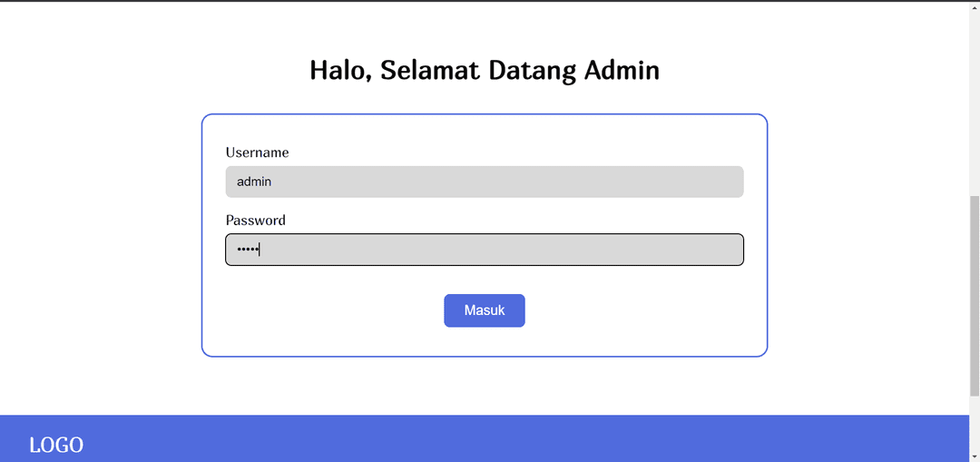Image resolution: width=980 pixels, height=462 pixels.
Task: Click the blue Masuk button
Action: (x=485, y=310)
